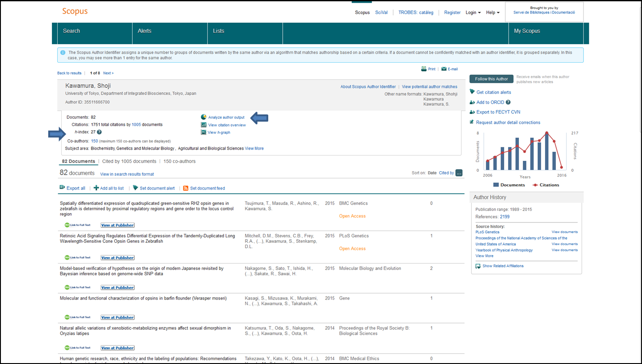Click the Export to FECYT CVN icon

[472, 112]
